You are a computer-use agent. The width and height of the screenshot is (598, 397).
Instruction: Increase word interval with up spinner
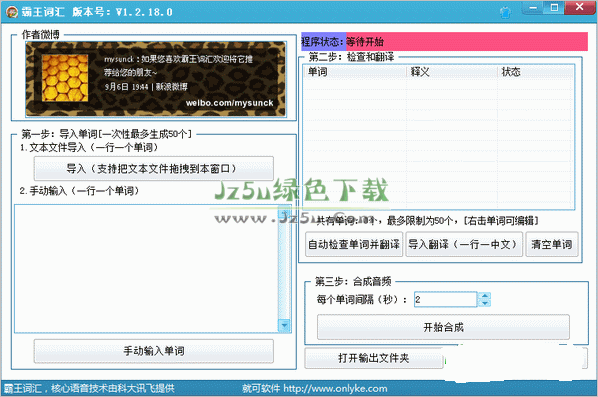pyautogui.click(x=484, y=296)
